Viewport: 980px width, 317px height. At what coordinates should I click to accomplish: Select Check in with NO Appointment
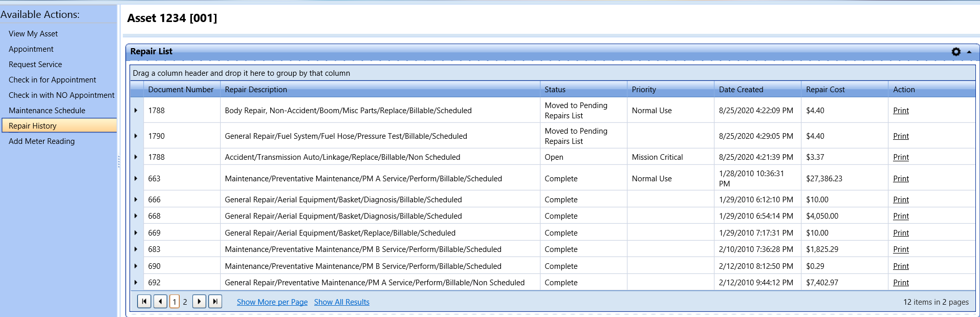[61, 95]
